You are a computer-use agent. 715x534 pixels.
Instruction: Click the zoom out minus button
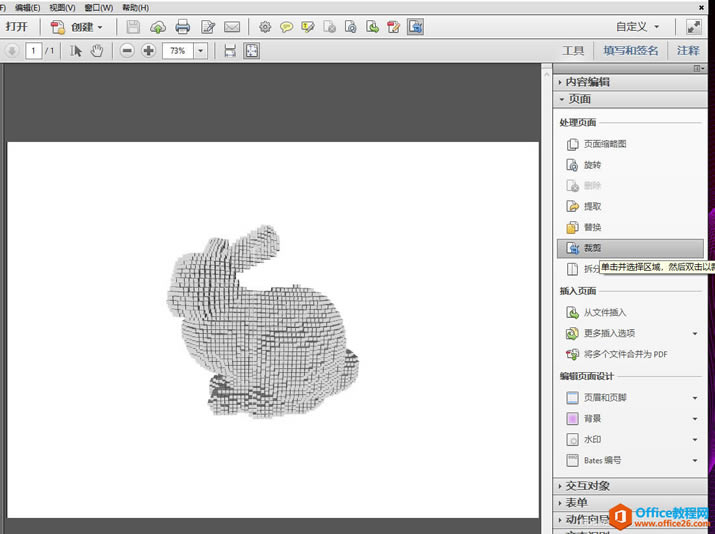127,51
